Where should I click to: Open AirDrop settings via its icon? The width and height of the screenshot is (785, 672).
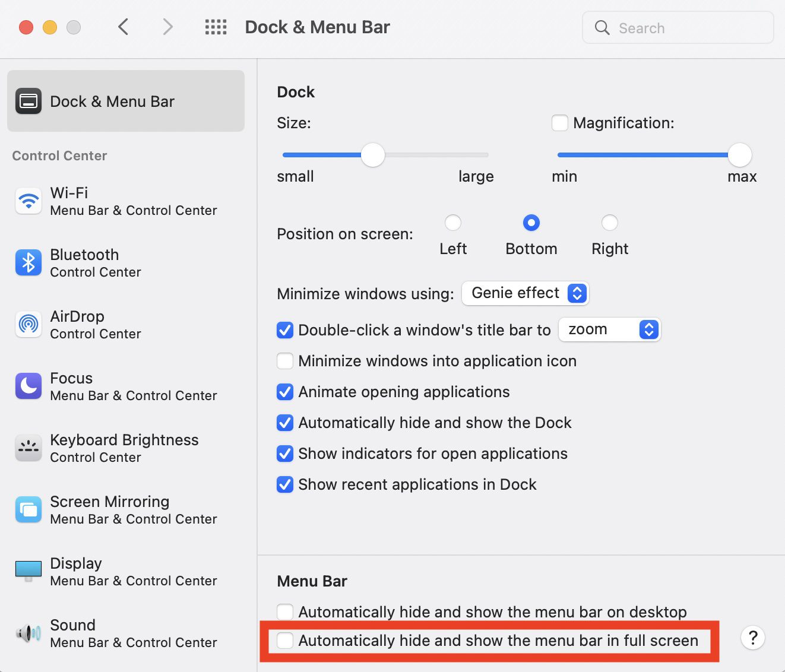[29, 324]
